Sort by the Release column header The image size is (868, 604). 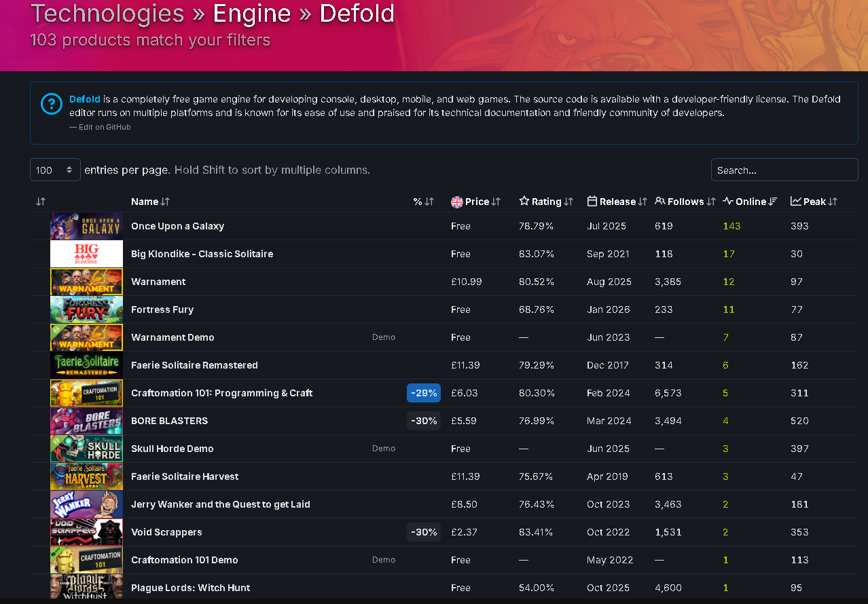[617, 202]
